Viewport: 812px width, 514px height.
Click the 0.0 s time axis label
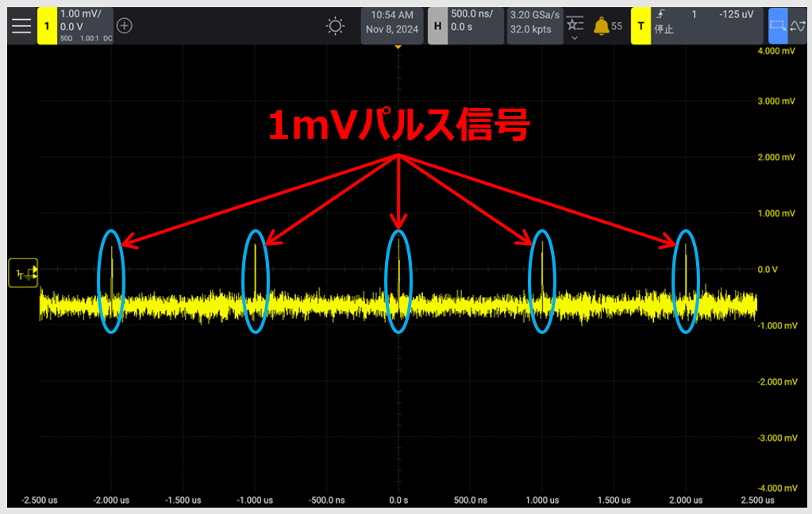(398, 500)
